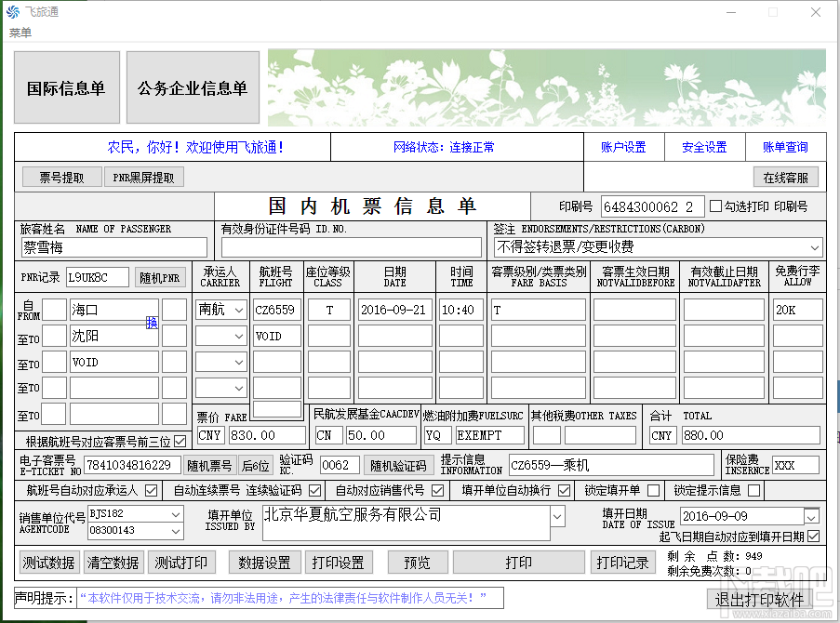Click the departure city field 海口
Viewport: 840px width, 623px height.
(x=114, y=310)
